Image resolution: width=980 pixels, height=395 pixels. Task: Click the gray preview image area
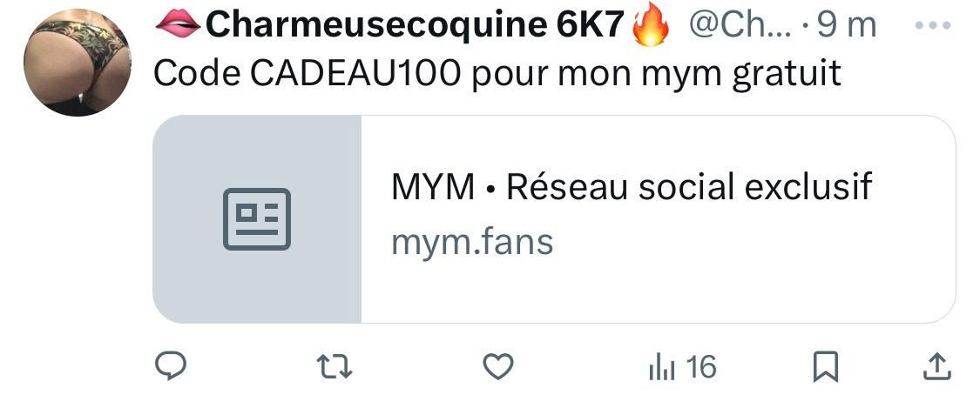click(x=257, y=219)
